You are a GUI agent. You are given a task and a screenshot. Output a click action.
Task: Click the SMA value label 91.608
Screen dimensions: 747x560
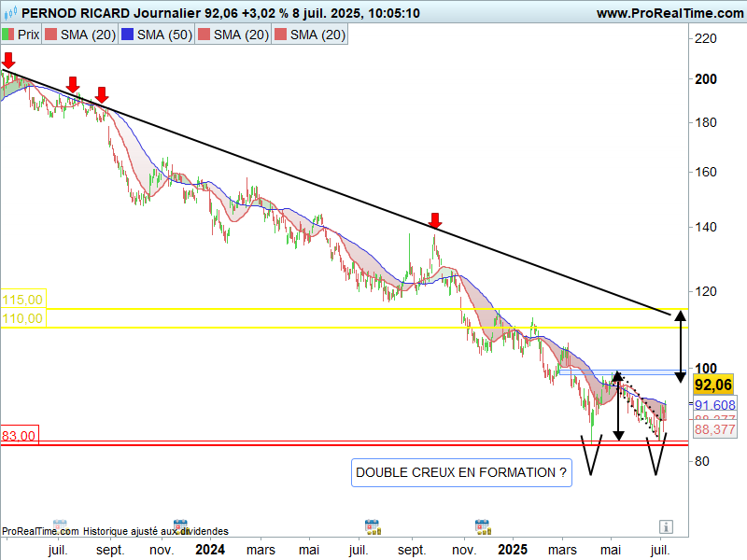coord(714,405)
